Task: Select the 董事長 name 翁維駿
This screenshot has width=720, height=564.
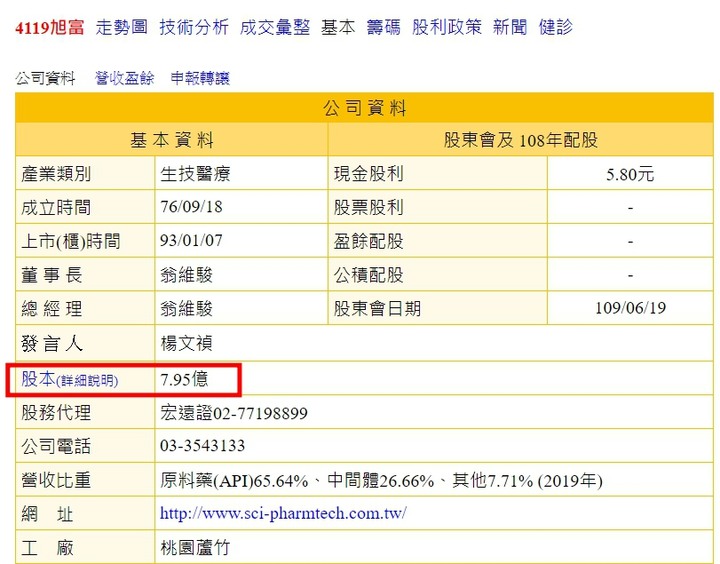Action: click(x=186, y=275)
